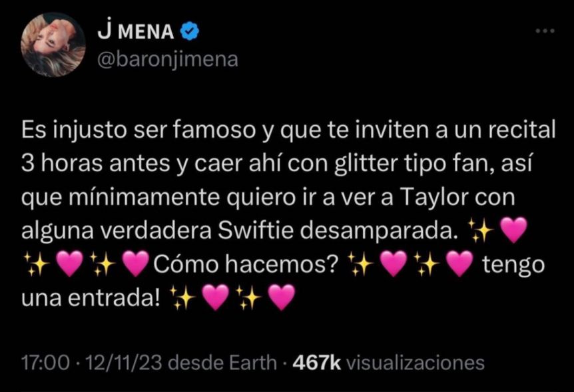Open the three-dot more options menu
This screenshot has height=392, width=574.
pyautogui.click(x=545, y=31)
